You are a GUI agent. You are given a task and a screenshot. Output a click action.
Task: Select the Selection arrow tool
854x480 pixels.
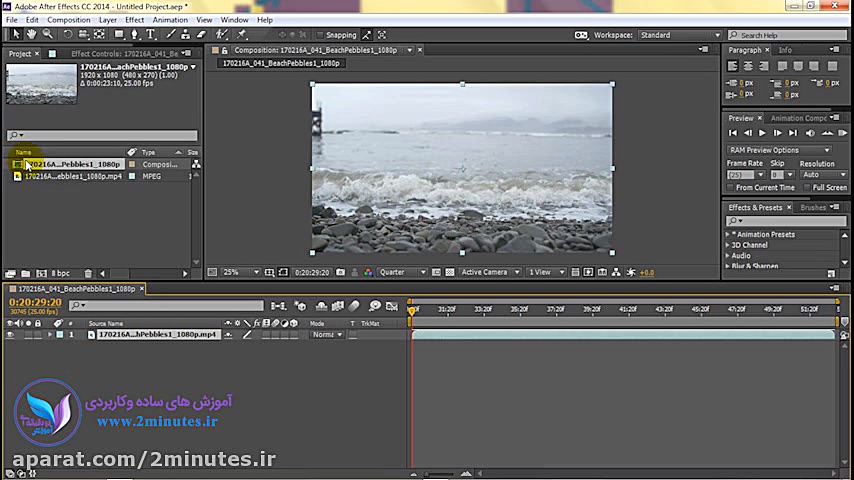[16, 35]
